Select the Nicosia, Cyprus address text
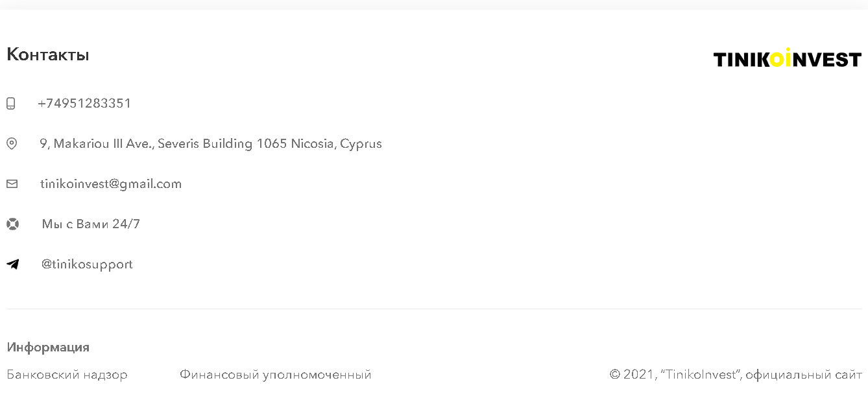The image size is (868, 413). pos(211,144)
